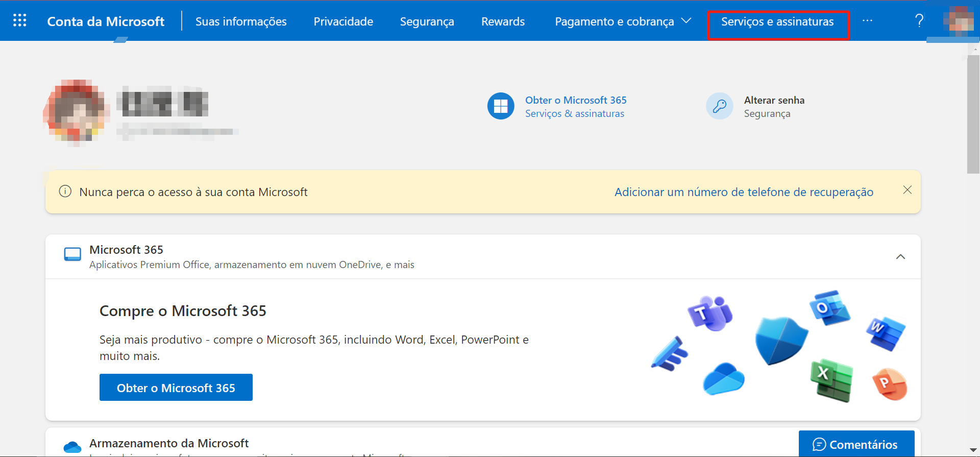Open Serviços e assinaturas tab
The width and height of the screenshot is (980, 457).
point(777,21)
